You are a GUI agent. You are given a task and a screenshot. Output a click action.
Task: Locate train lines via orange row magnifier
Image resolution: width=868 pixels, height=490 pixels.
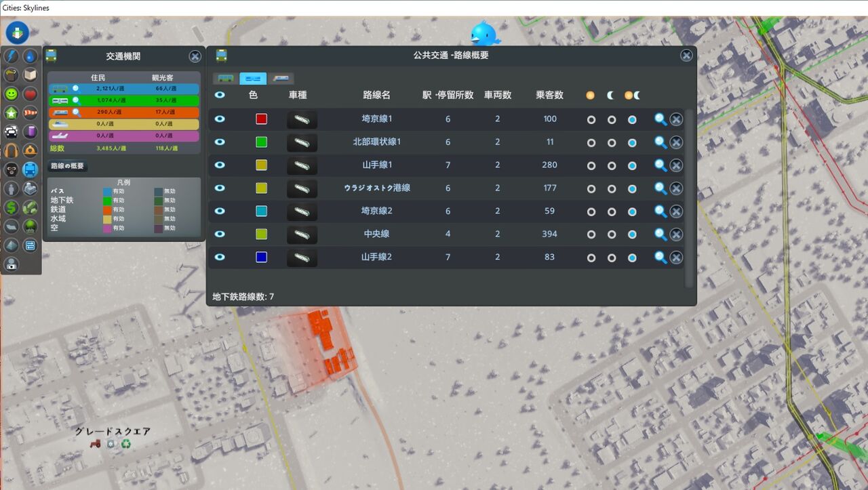point(77,113)
